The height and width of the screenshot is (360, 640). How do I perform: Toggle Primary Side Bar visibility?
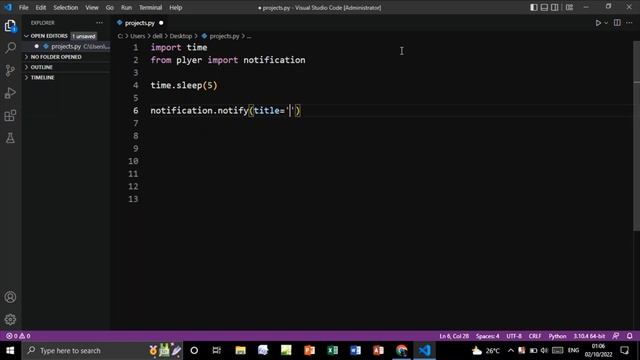coord(534,7)
